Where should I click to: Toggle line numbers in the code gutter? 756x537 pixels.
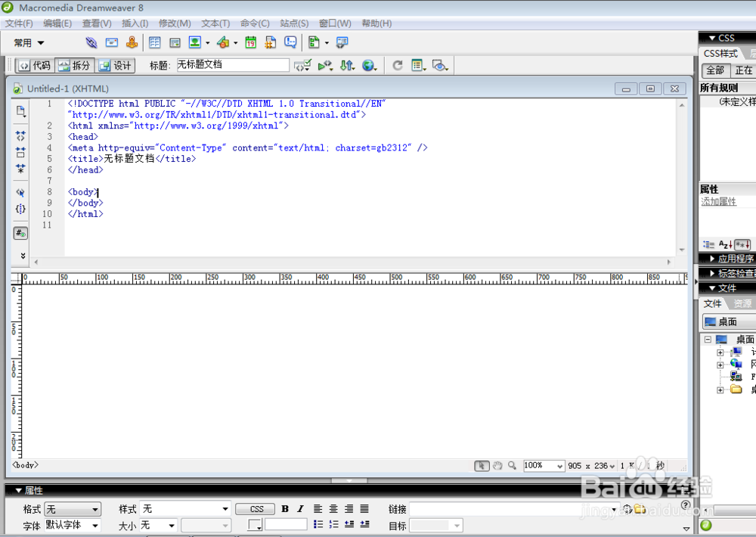point(20,234)
